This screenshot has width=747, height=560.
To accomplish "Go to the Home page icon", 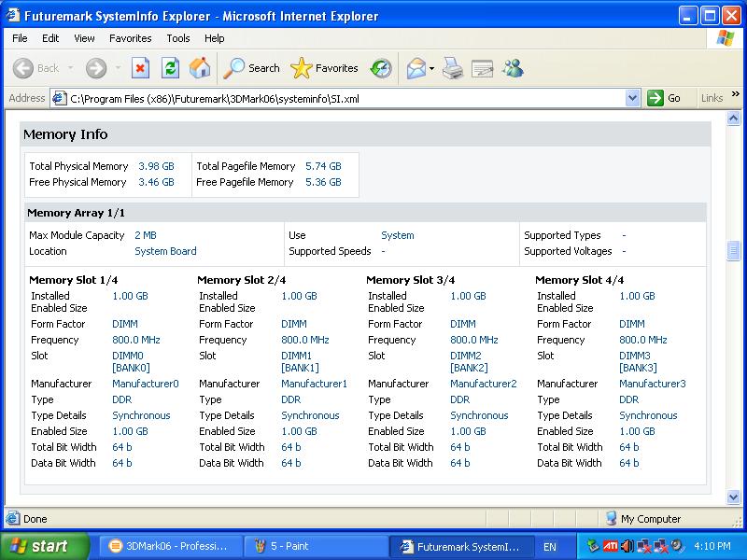I will click(x=200, y=68).
